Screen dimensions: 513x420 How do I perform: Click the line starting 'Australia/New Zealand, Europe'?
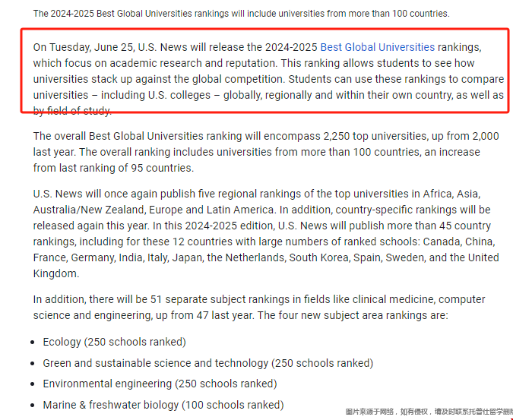[261, 210]
